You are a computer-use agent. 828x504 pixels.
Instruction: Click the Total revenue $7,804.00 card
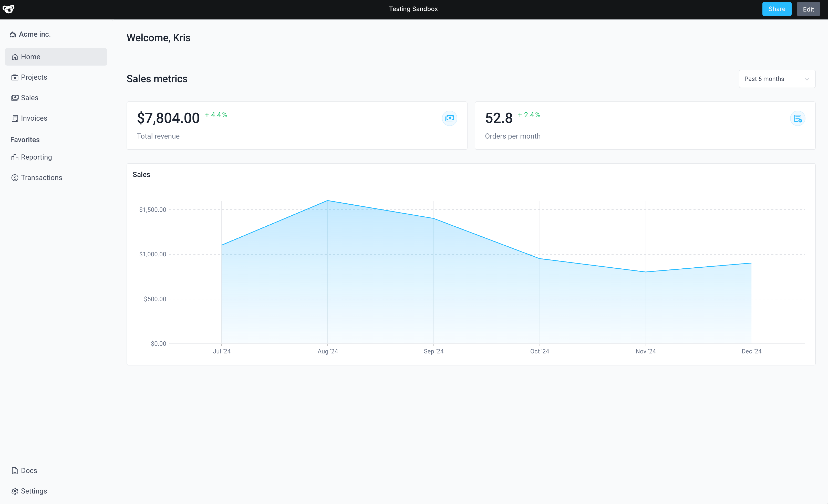tap(296, 126)
